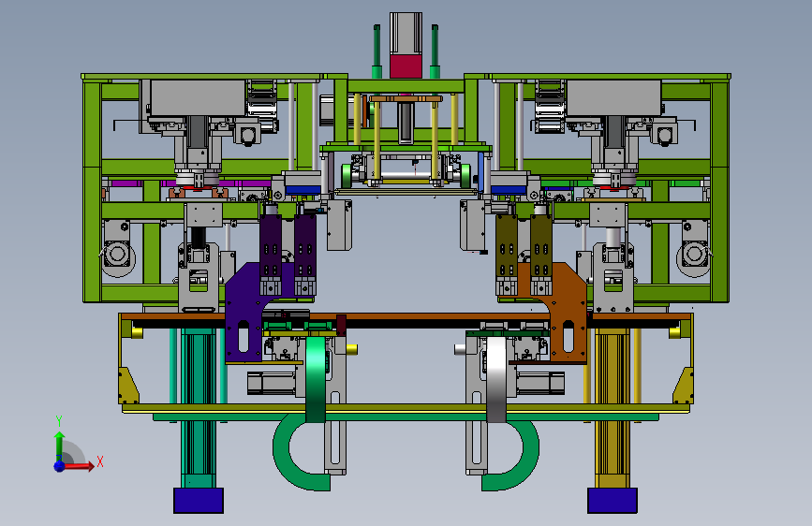This screenshot has height=526, width=812.
Task: Select the left green guide rod beside top motor
Action: [x=377, y=51]
